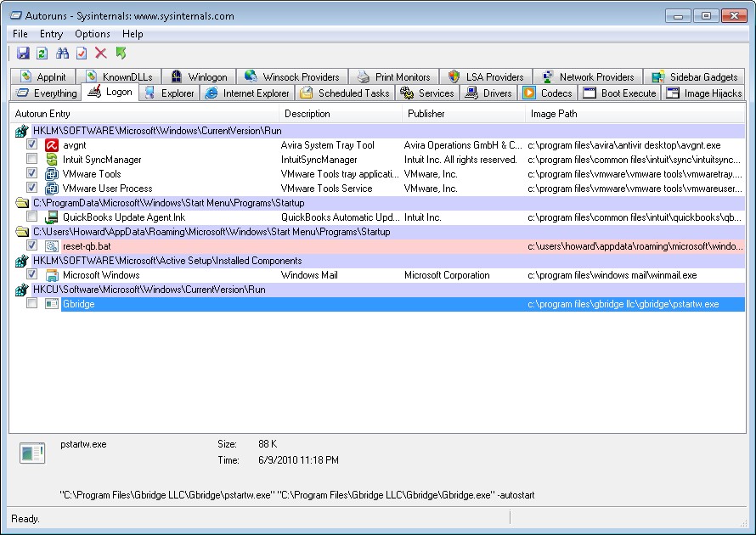
Task: Sort by the Autorun Entry column header
Action: coord(144,114)
